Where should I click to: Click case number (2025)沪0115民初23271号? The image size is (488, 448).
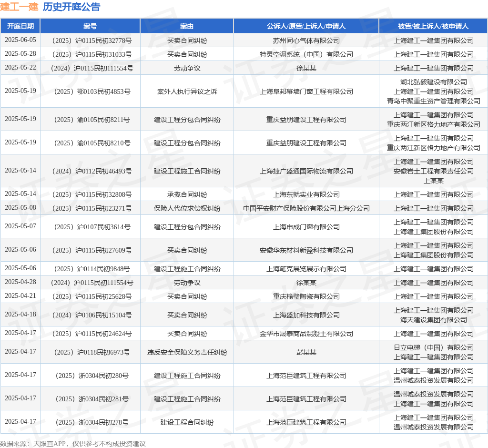[x=92, y=208]
